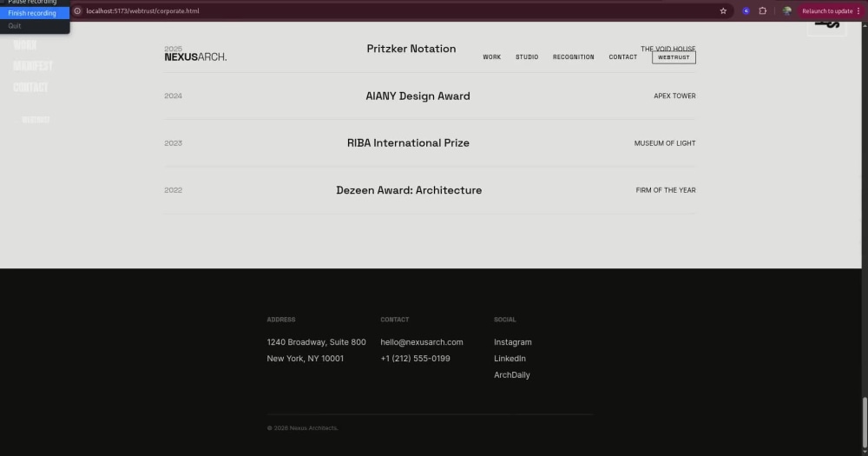
Task: Open the ArchDaily social link
Action: click(512, 375)
